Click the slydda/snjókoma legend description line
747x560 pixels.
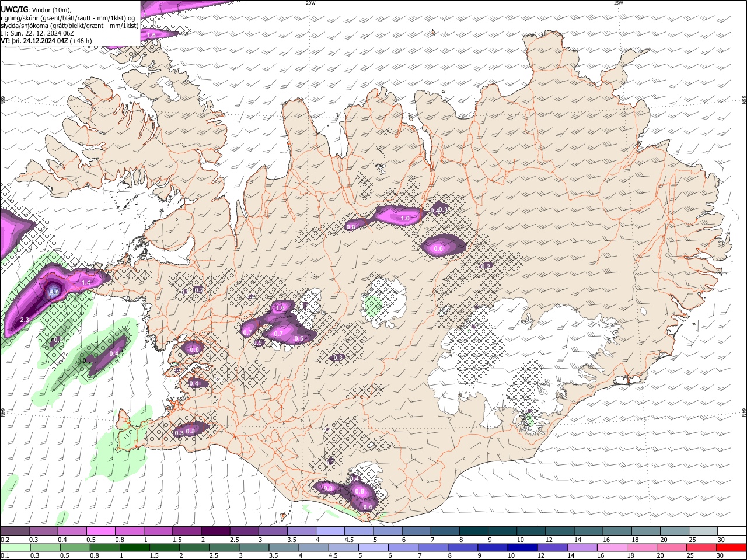[69, 26]
